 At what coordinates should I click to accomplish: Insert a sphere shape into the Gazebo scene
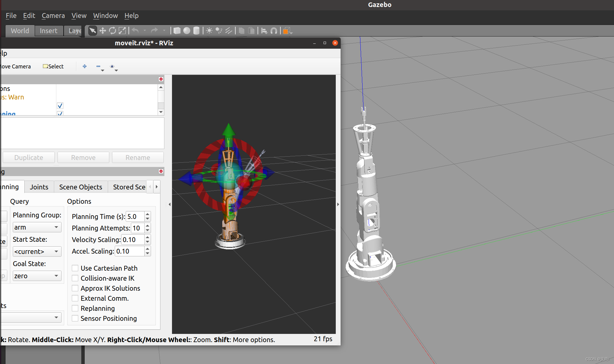186,31
